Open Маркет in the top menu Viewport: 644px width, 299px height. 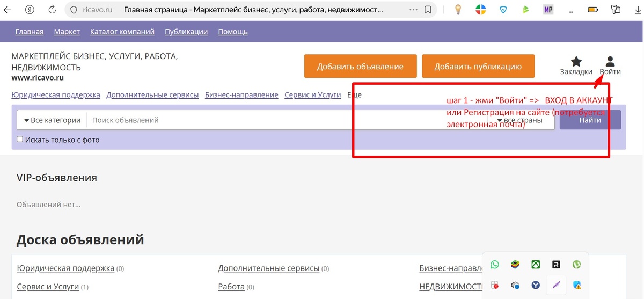click(x=67, y=32)
